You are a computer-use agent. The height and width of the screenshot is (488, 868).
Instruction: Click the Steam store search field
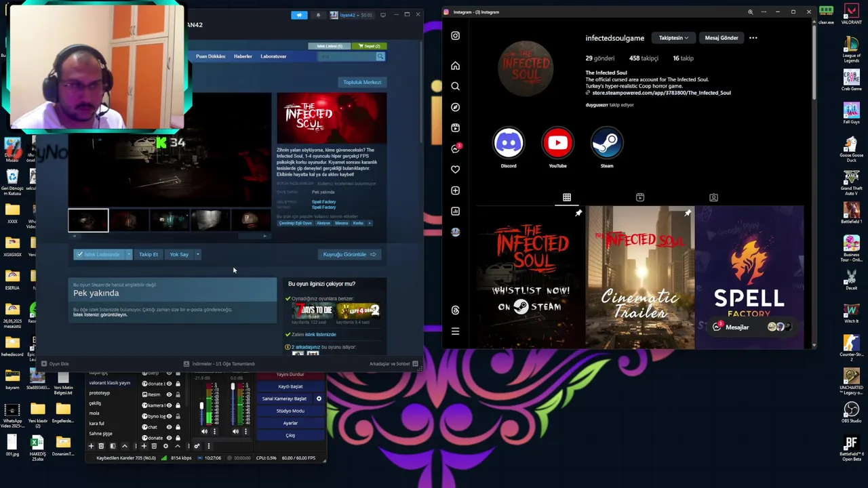[x=346, y=57]
